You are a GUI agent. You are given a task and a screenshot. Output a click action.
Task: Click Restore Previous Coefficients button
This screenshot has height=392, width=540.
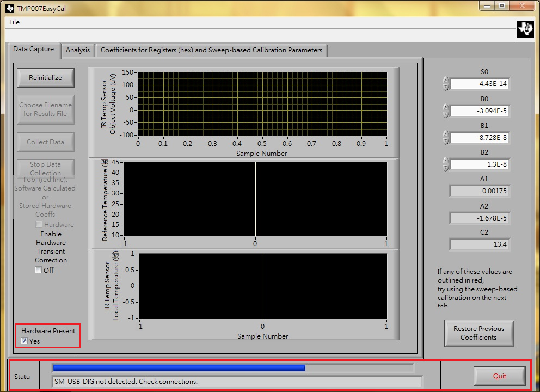[x=478, y=333]
